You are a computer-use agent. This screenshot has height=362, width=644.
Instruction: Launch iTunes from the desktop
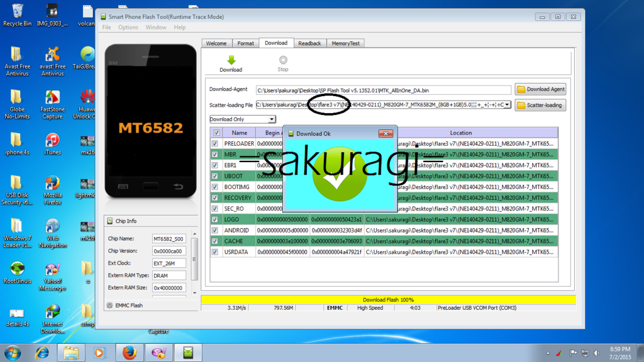point(53,143)
